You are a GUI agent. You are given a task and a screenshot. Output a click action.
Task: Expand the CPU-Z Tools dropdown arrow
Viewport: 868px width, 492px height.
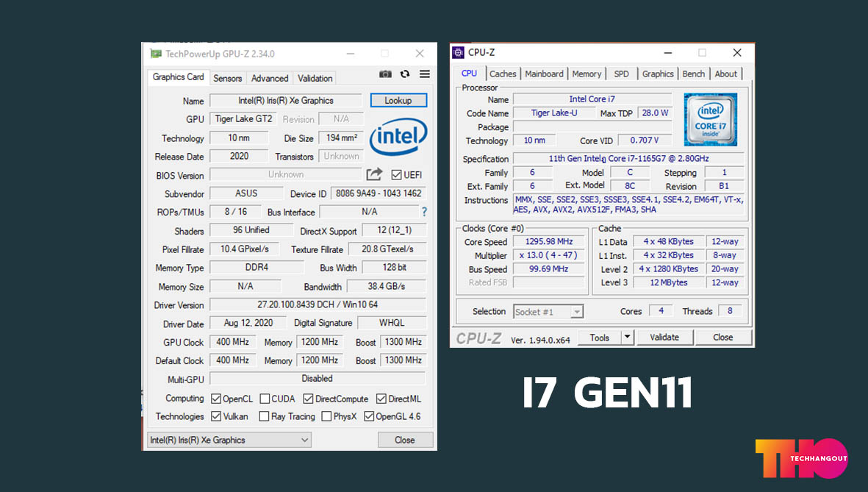click(x=627, y=337)
